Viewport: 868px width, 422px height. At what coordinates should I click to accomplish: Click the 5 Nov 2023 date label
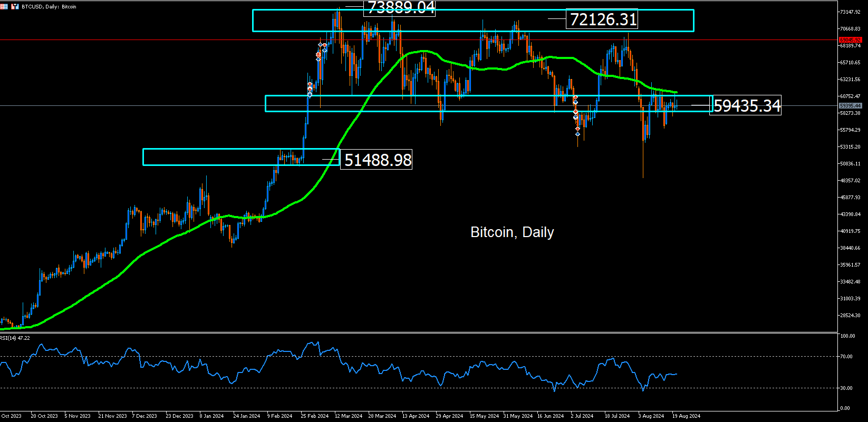click(x=78, y=416)
